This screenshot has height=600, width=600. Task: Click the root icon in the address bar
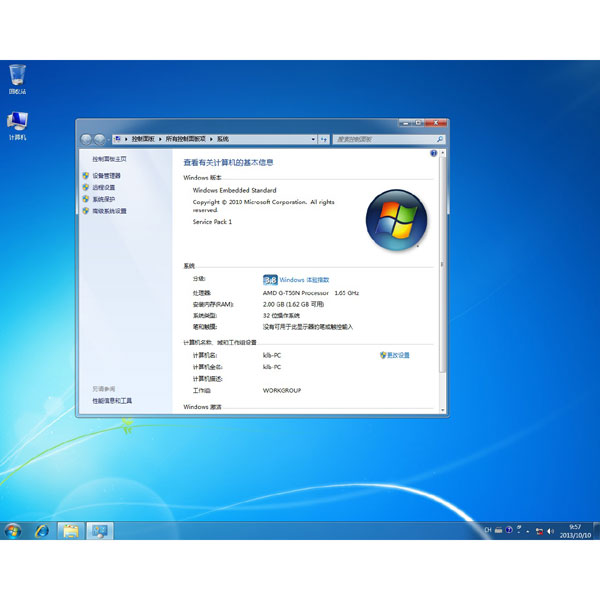[118, 139]
